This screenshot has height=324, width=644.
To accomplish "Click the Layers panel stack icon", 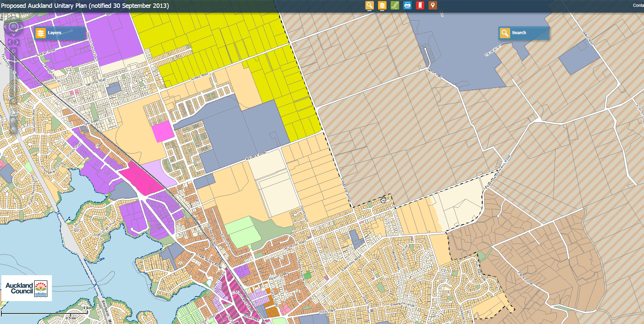I will point(41,33).
